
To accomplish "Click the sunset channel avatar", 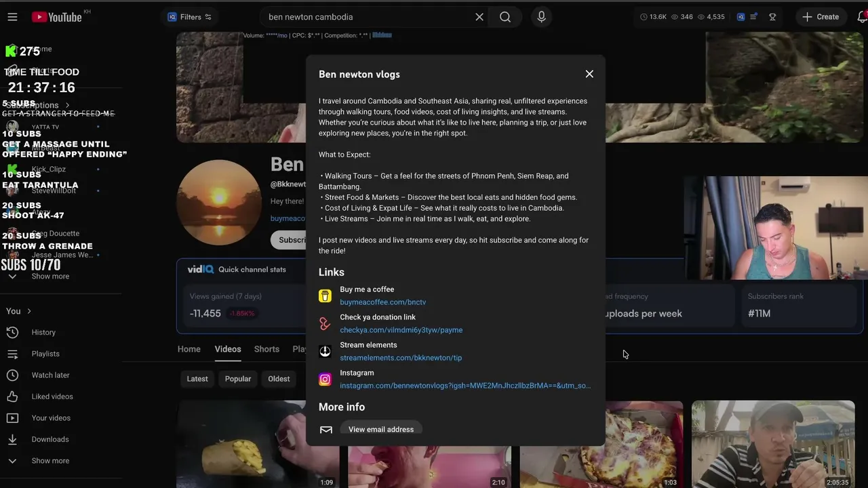I will click(x=218, y=202).
